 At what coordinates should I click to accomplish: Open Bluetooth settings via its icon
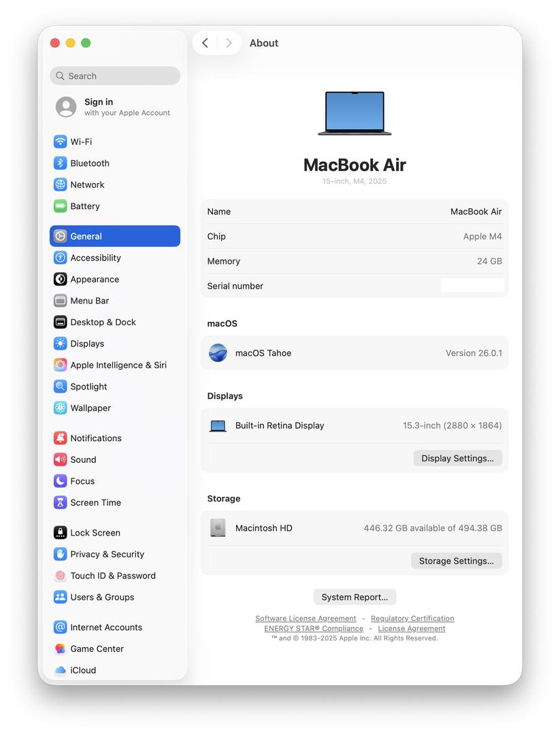(x=61, y=163)
